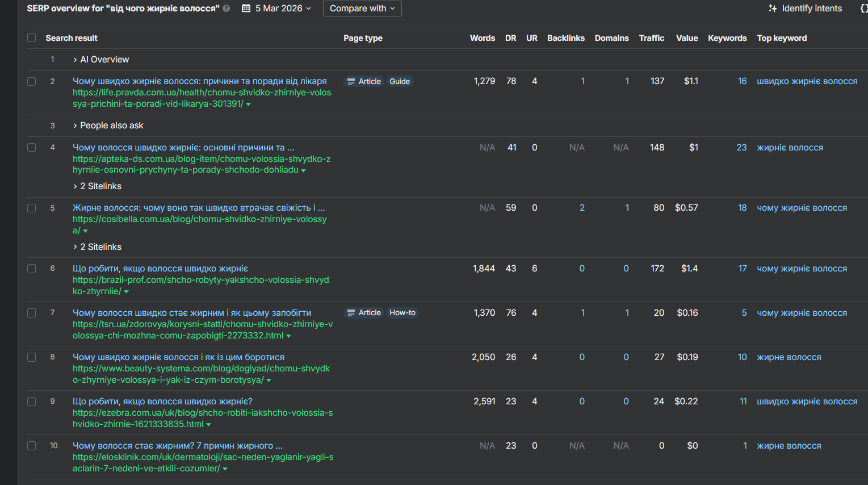The image size is (868, 485).
Task: Open result title 'Чому швидко жирніє волосся: причини та поради від лікаря'
Action: (x=200, y=81)
